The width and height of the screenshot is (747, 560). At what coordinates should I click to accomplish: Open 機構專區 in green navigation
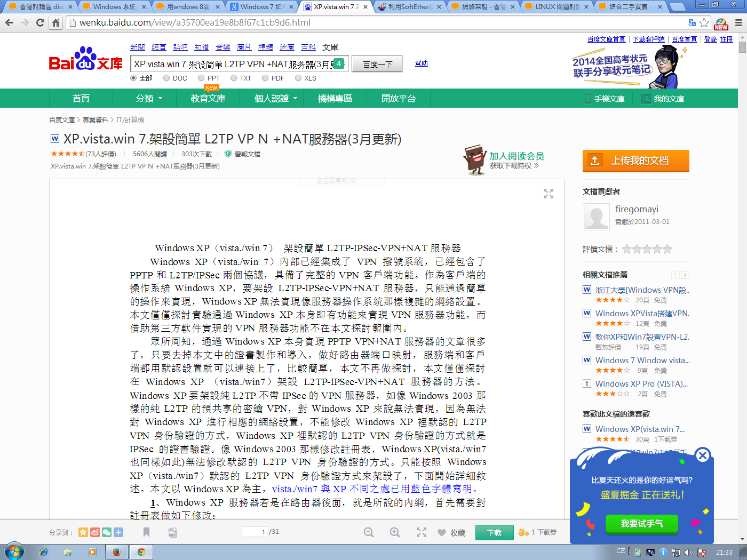[335, 99]
